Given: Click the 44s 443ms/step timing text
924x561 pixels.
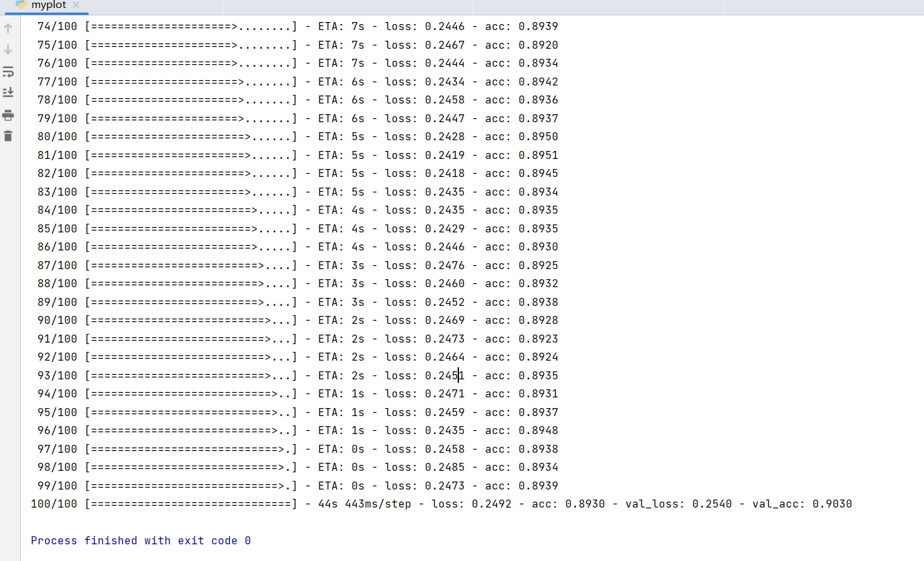Looking at the screenshot, I should 365,504.
